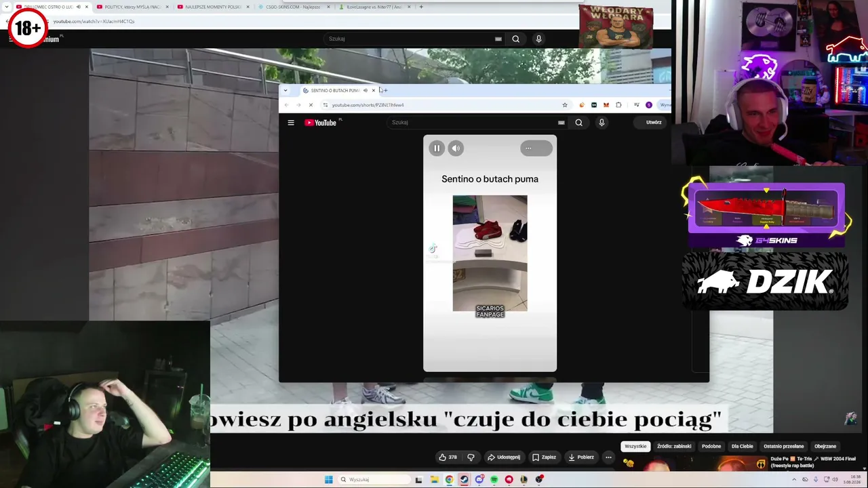Open the Windows Start menu
This screenshot has height=488, width=868.
click(329, 480)
